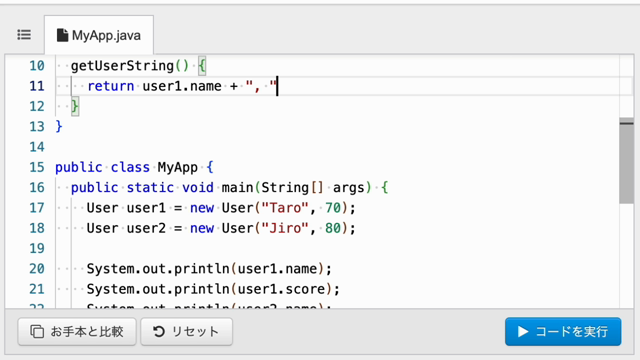The height and width of the screenshot is (360, 640).
Task: Click "Taro" string literal on line 17
Action: click(x=285, y=208)
